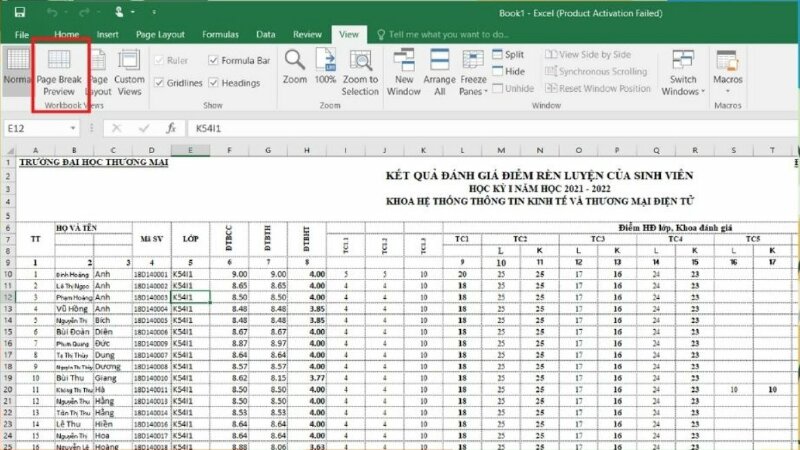This screenshot has height=450, width=800.
Task: Click Zoom to Selection
Action: (360, 72)
